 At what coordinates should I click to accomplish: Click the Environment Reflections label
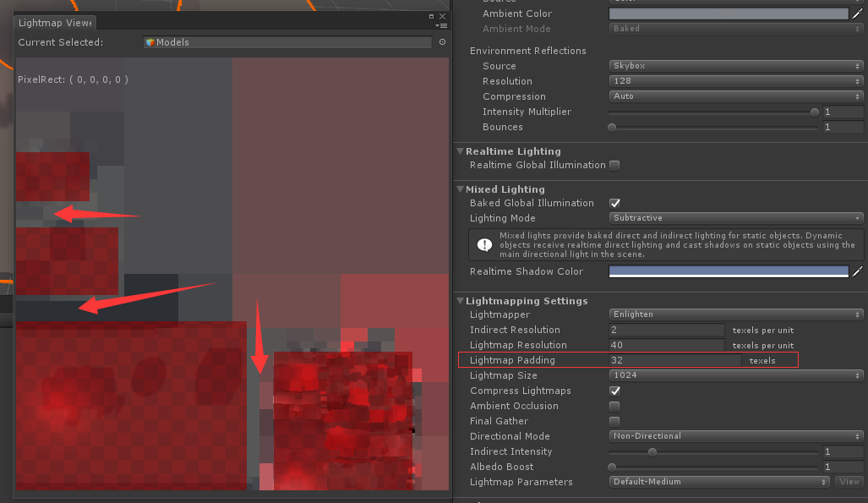click(528, 51)
